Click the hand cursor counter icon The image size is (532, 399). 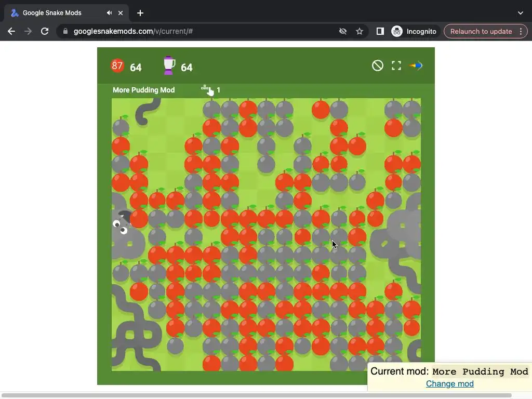[x=208, y=90]
